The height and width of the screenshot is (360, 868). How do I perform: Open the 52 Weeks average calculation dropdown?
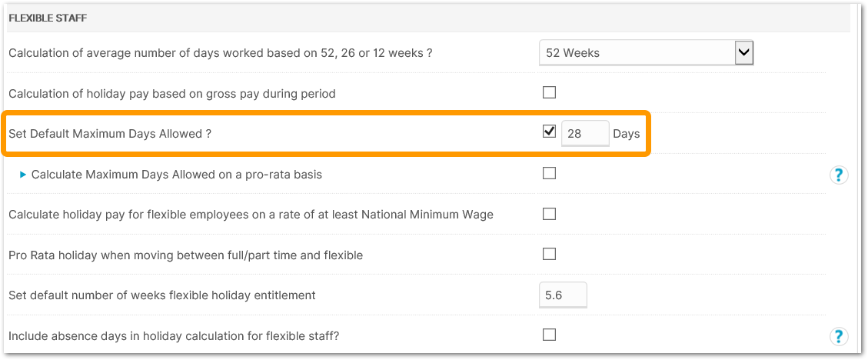[646, 52]
